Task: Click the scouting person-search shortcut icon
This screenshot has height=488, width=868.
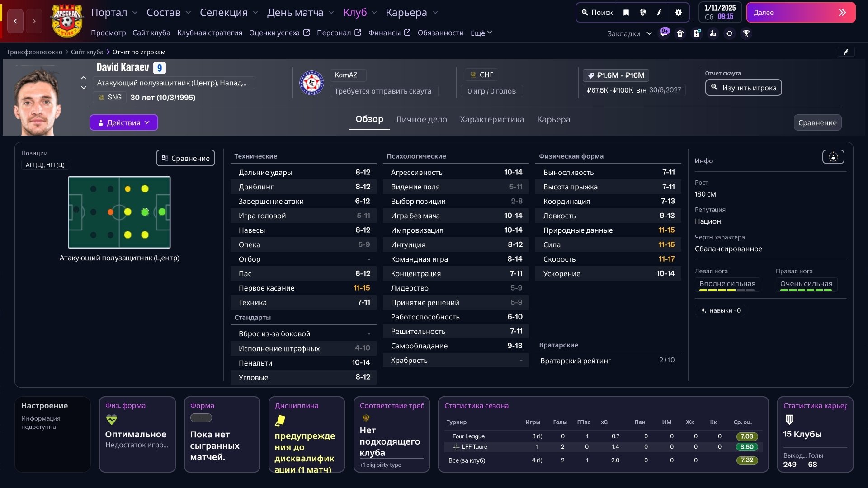Action: coord(713,33)
